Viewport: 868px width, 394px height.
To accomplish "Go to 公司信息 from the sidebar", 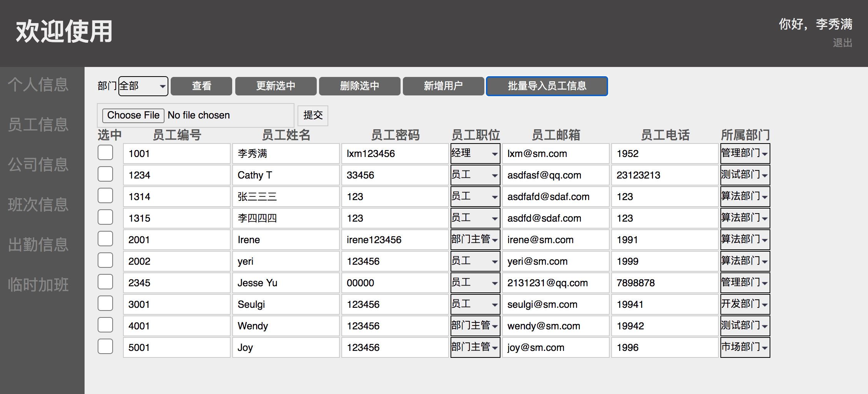I will 37,165.
